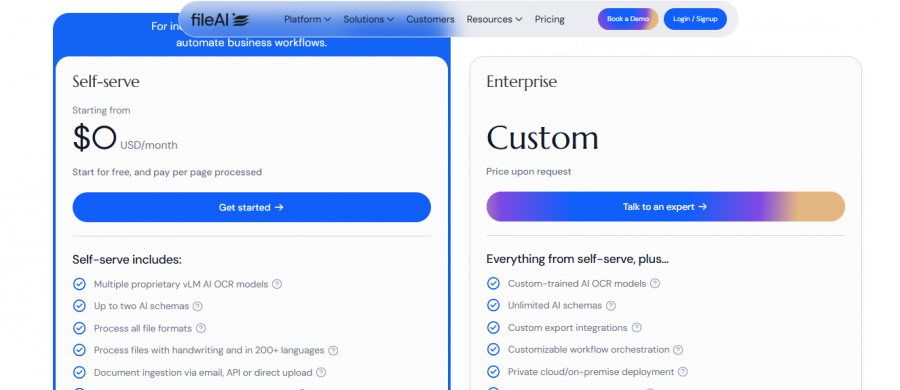Viewport: 900px width, 390px height.
Task: Click Start for free, pay per page text
Action: pyautogui.click(x=167, y=172)
